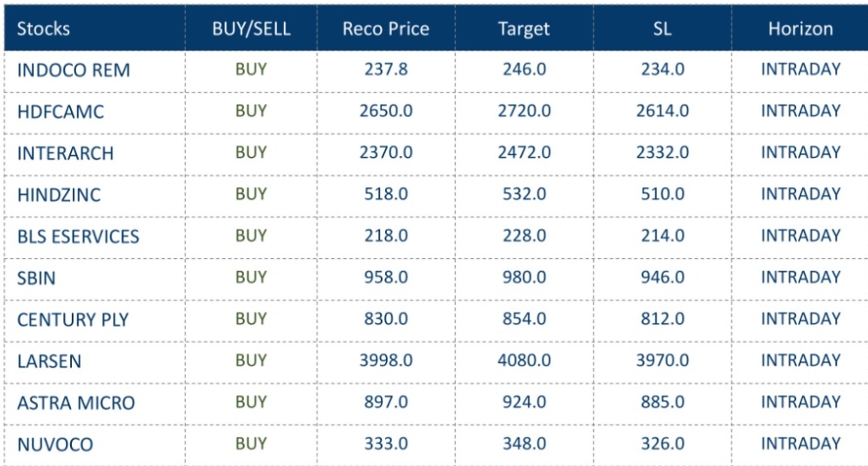Image resolution: width=868 pixels, height=466 pixels.
Task: Select the SL column header
Action: (x=662, y=29)
